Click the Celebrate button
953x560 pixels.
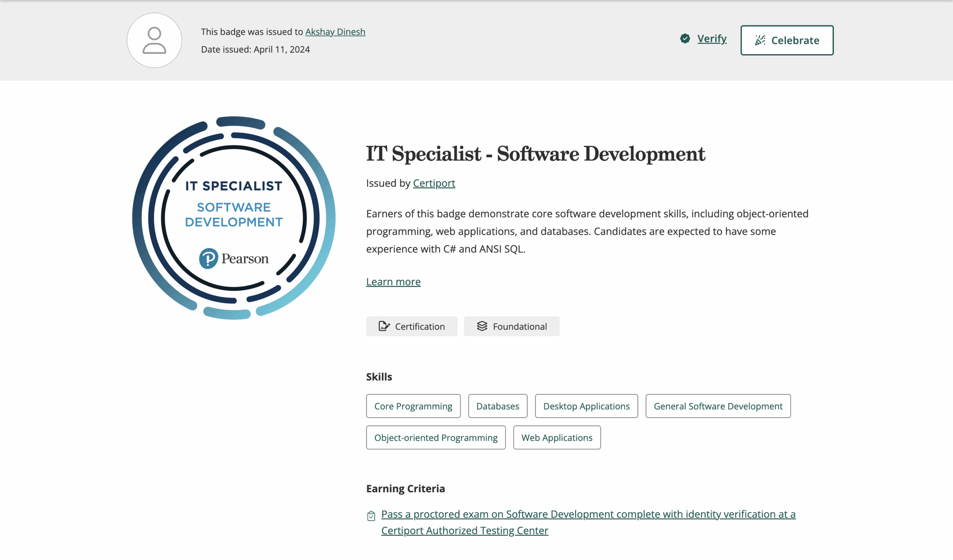[x=787, y=41]
